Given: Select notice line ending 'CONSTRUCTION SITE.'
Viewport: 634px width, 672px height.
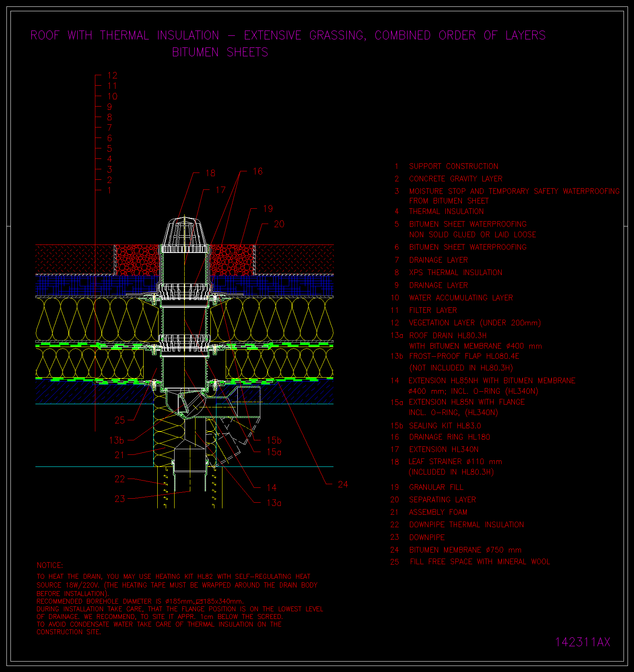Looking at the screenshot, I should click(x=69, y=632).
